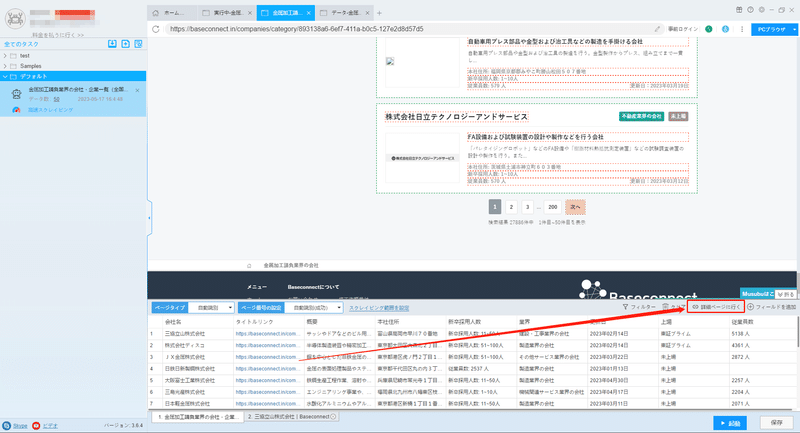Image resolution: width=800 pixels, height=433 pixels.
Task: Close the データ tab
Action: click(367, 13)
